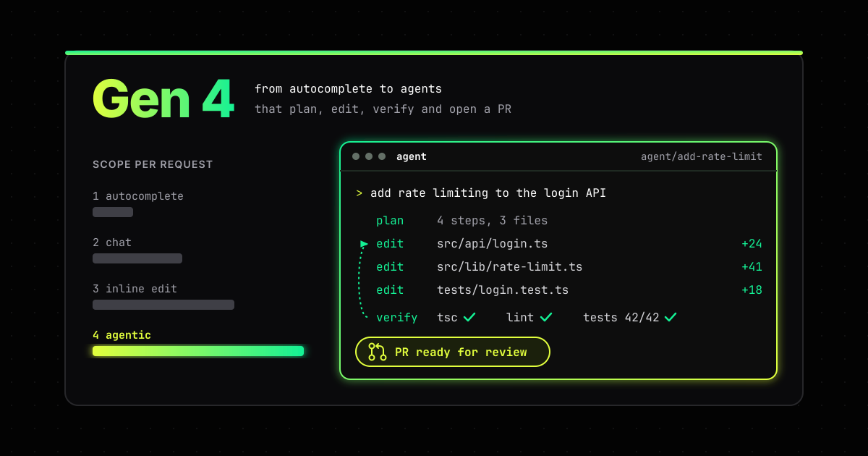Click the +18 line count
This screenshot has width=868, height=456.
[x=752, y=290]
